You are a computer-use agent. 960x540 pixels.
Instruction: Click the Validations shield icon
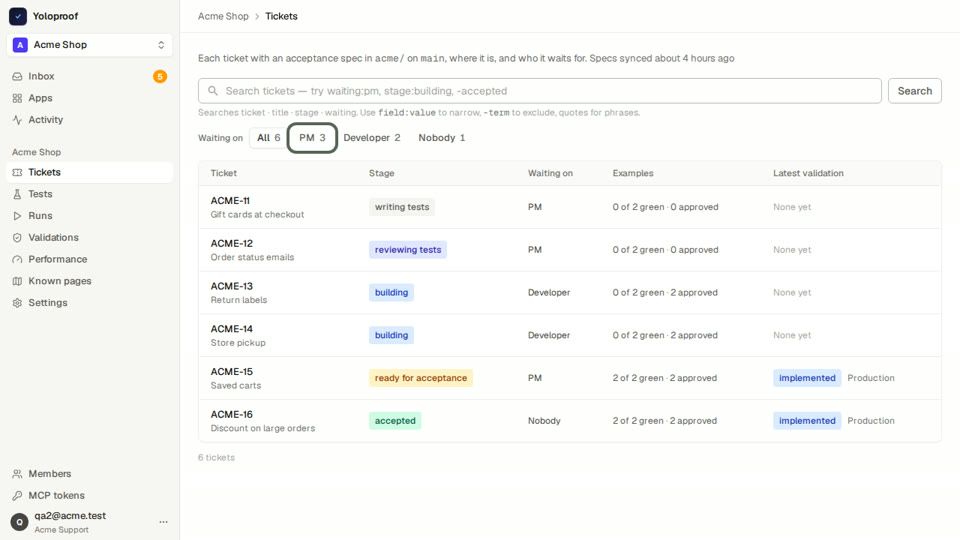tap(17, 238)
